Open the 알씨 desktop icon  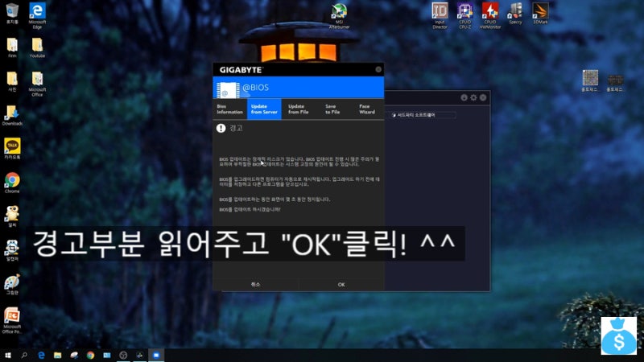pos(12,216)
